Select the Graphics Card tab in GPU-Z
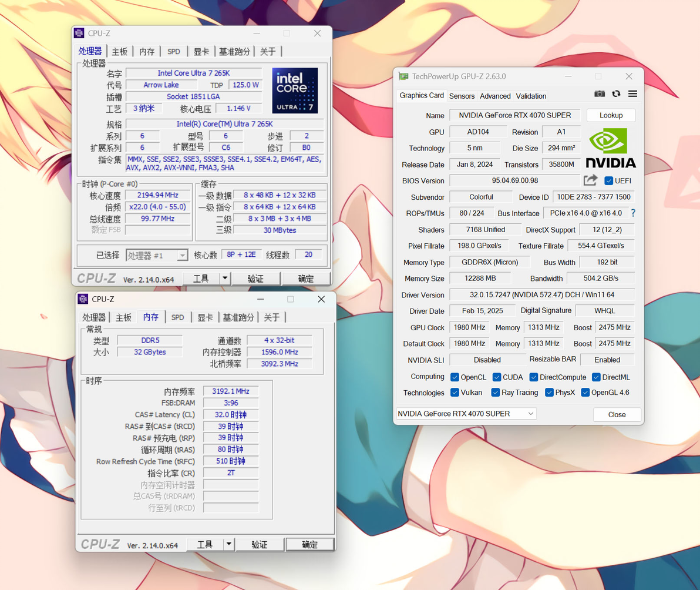This screenshot has width=700, height=590. tap(422, 95)
